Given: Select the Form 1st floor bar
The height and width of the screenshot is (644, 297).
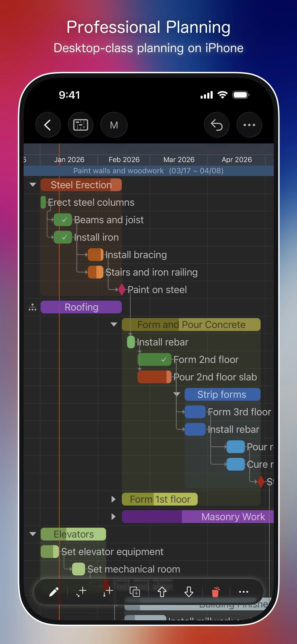Looking at the screenshot, I should tap(160, 499).
